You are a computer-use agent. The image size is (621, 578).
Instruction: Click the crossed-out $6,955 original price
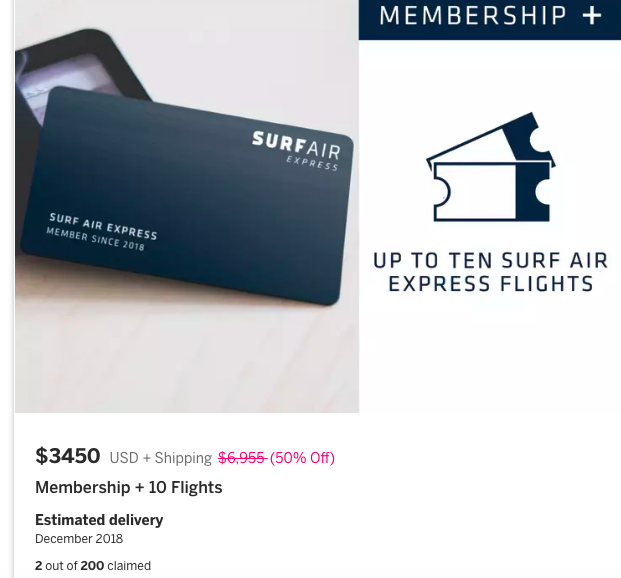pos(241,458)
